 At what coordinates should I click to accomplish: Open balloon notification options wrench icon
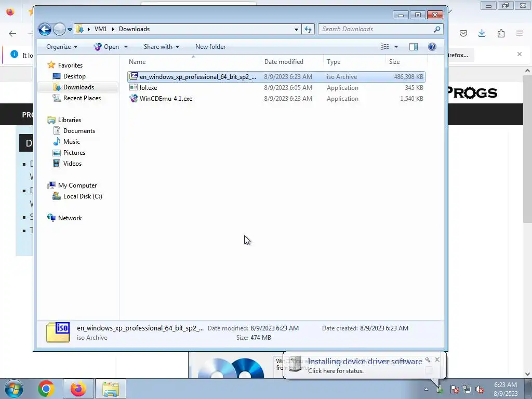[428, 360]
